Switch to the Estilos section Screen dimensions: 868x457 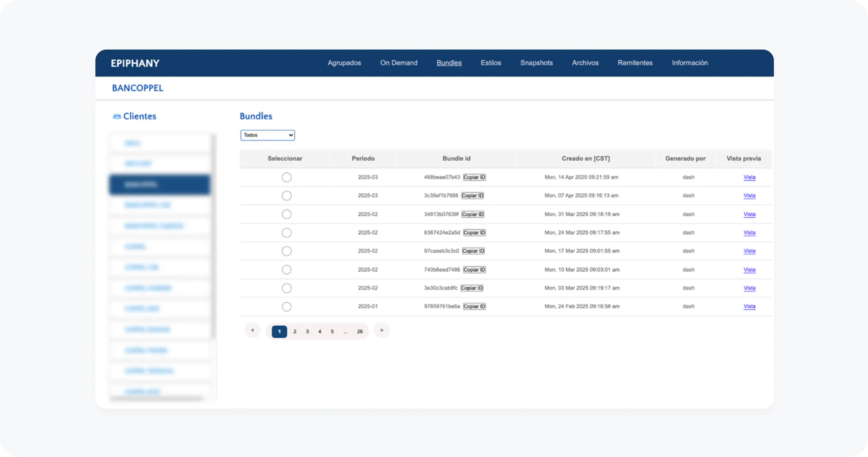491,63
